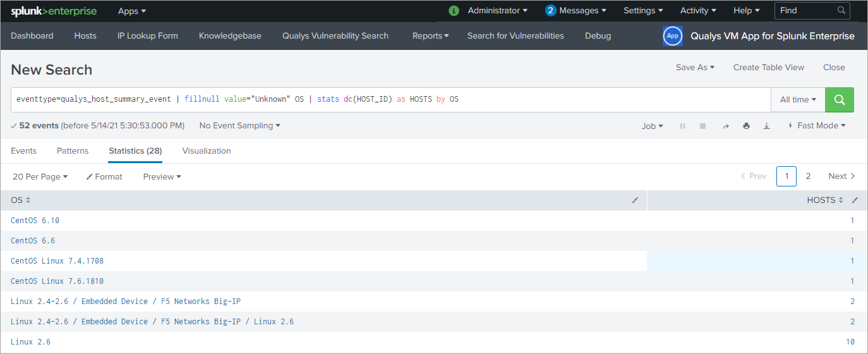Open the Job dropdown menu
The image size is (868, 354).
[x=653, y=126]
